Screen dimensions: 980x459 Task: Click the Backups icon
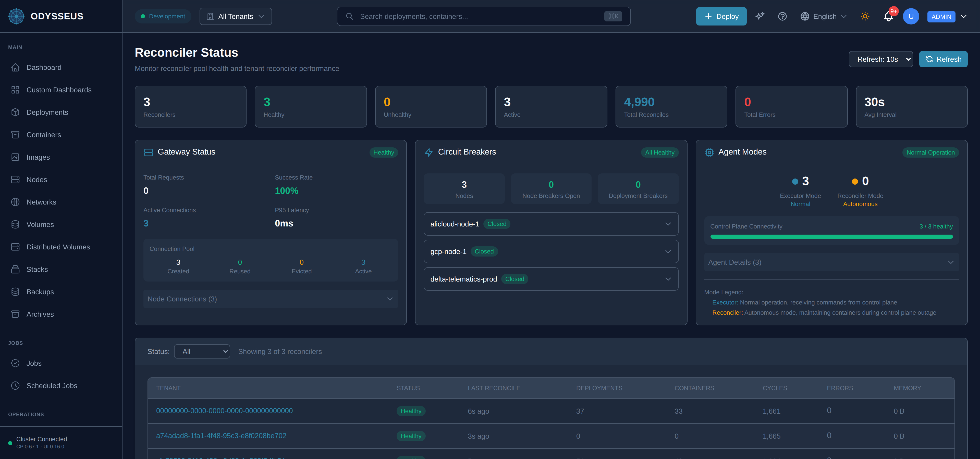(x=15, y=291)
